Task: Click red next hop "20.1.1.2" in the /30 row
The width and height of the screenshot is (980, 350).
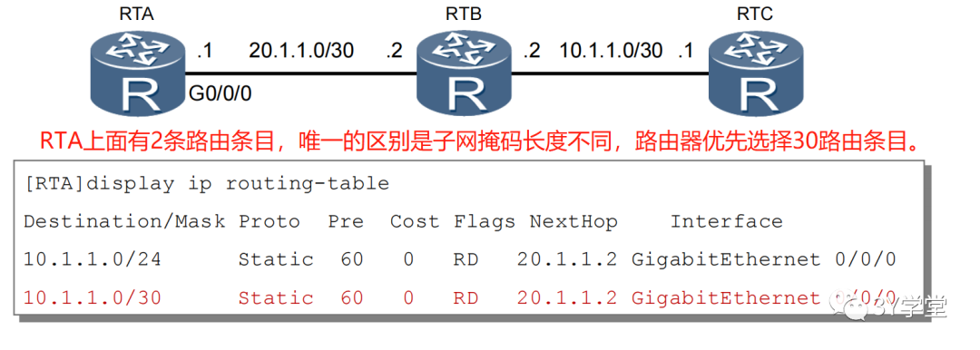Action: [x=567, y=298]
